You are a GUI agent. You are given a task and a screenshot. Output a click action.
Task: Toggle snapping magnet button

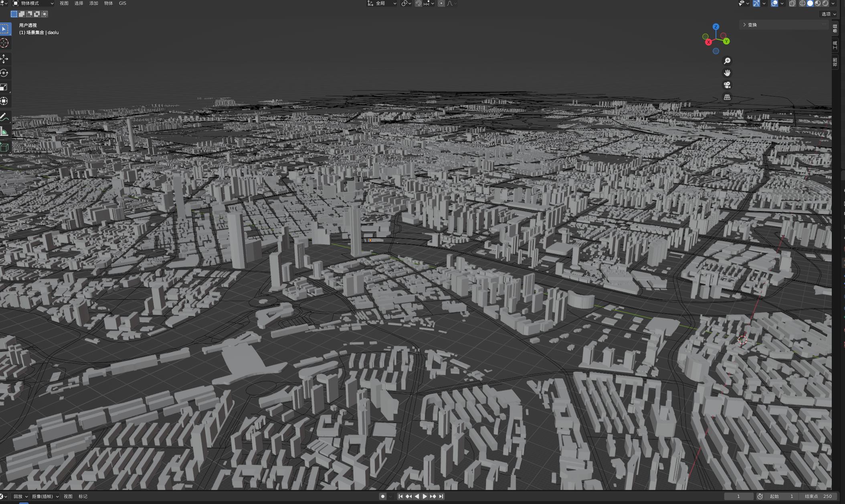[418, 3]
